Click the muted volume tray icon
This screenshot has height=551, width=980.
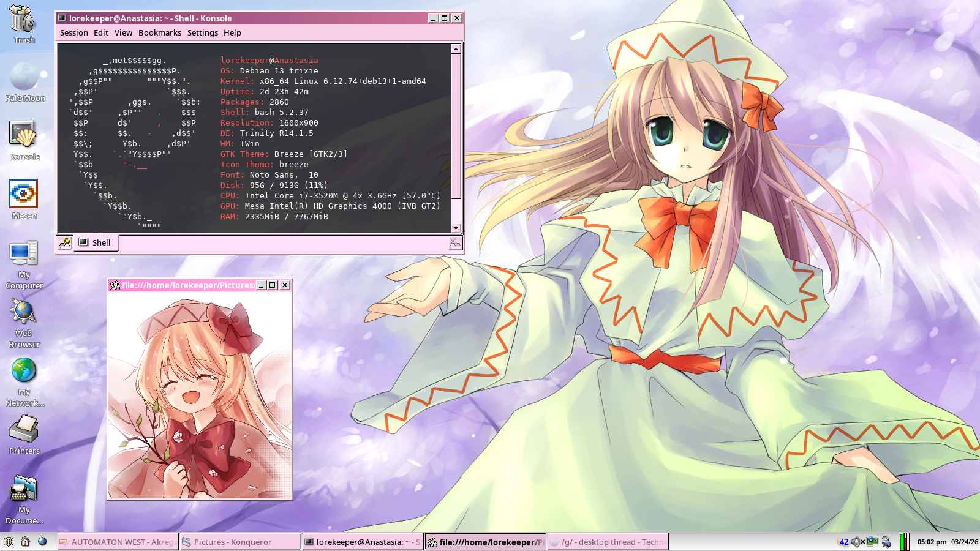tap(858, 542)
